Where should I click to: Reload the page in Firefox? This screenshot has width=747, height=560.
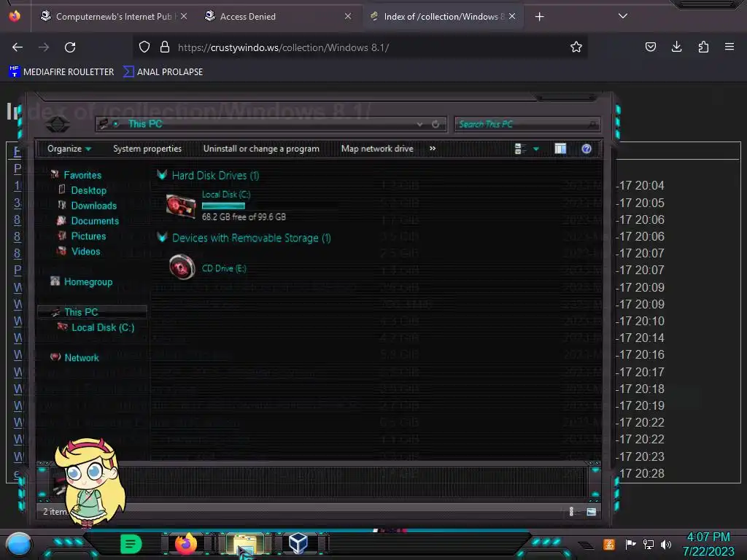click(x=70, y=47)
